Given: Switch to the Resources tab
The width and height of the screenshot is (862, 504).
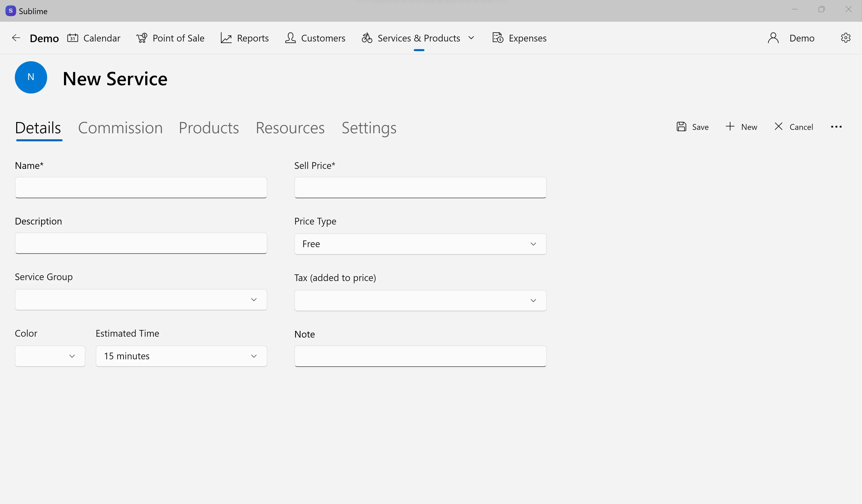Looking at the screenshot, I should (x=290, y=128).
